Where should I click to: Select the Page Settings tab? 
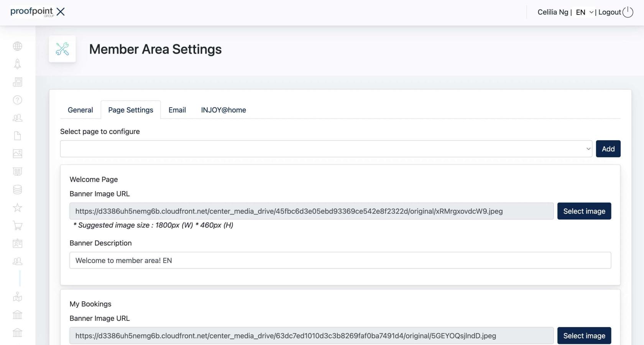tap(131, 110)
